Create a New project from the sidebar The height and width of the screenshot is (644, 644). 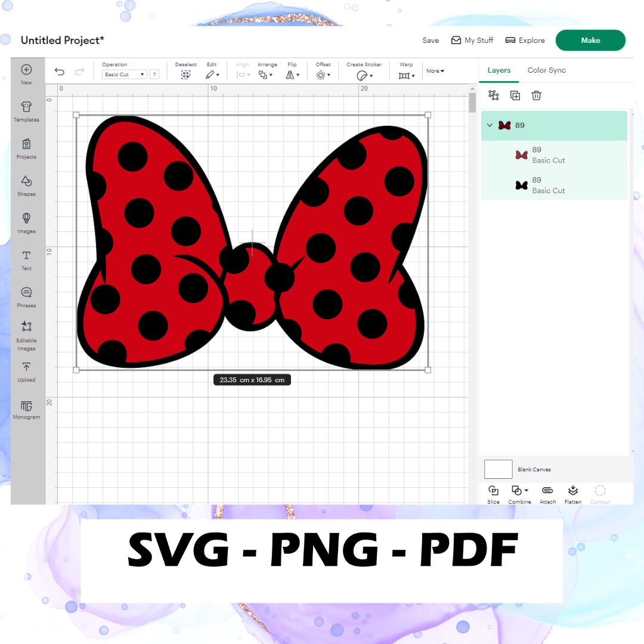pos(26,75)
